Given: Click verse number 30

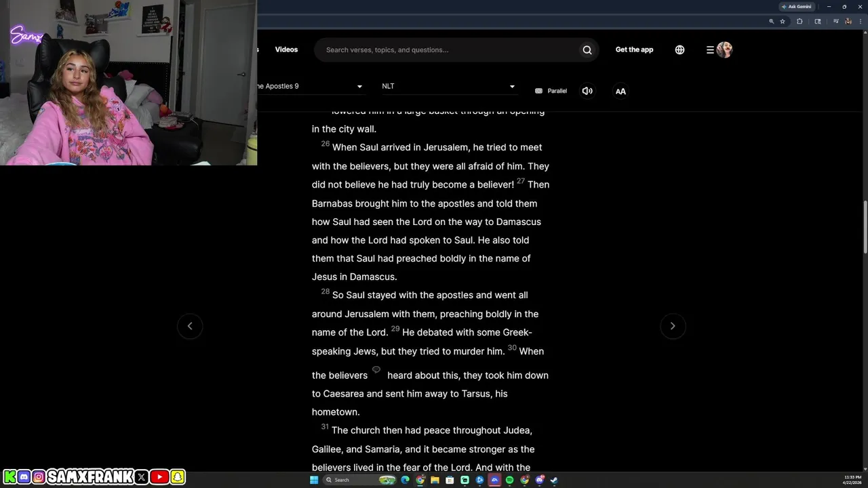Looking at the screenshot, I should click(x=512, y=348).
